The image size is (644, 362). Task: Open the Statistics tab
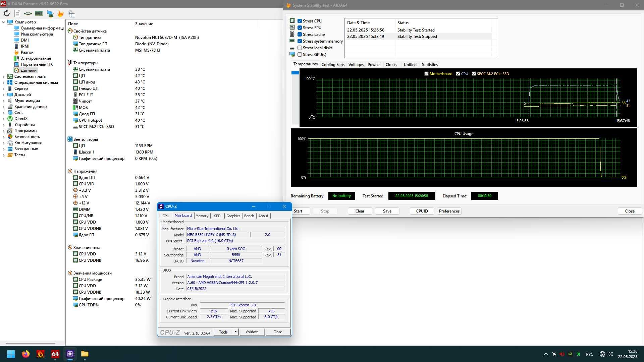pyautogui.click(x=430, y=65)
